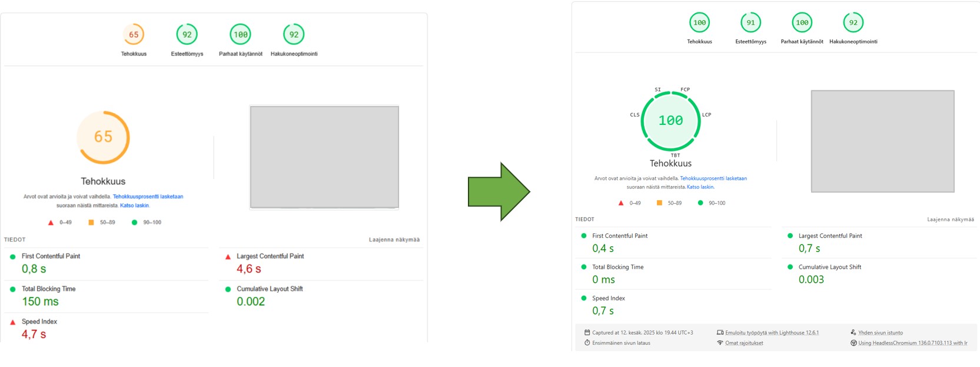The image size is (980, 367).
Task: Click green dot beside Speed Index 0,7 s
Action: (584, 298)
